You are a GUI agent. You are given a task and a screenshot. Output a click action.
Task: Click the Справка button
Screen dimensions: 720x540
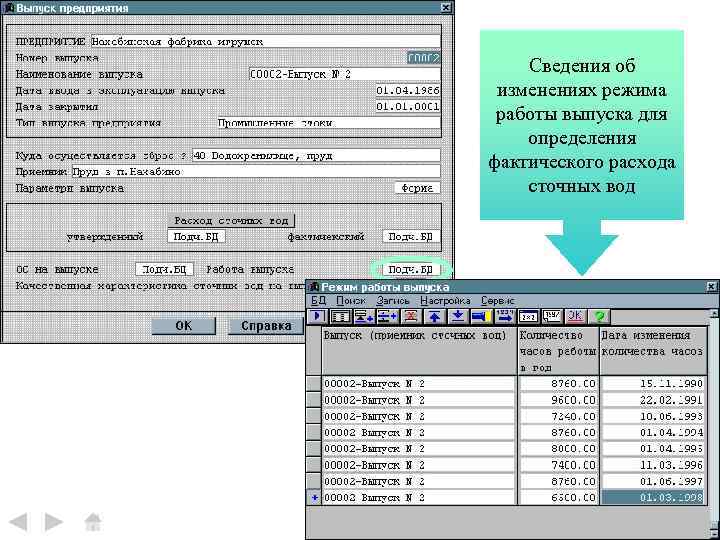[x=266, y=326]
